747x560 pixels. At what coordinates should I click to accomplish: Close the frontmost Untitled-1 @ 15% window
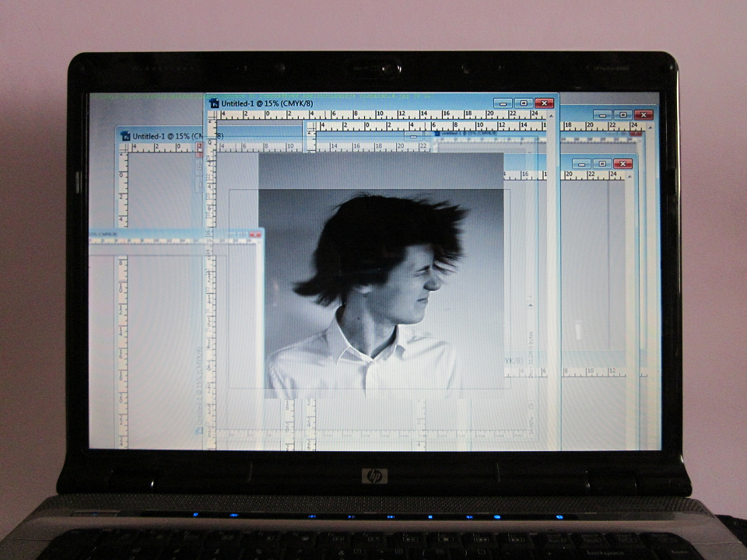[544, 103]
